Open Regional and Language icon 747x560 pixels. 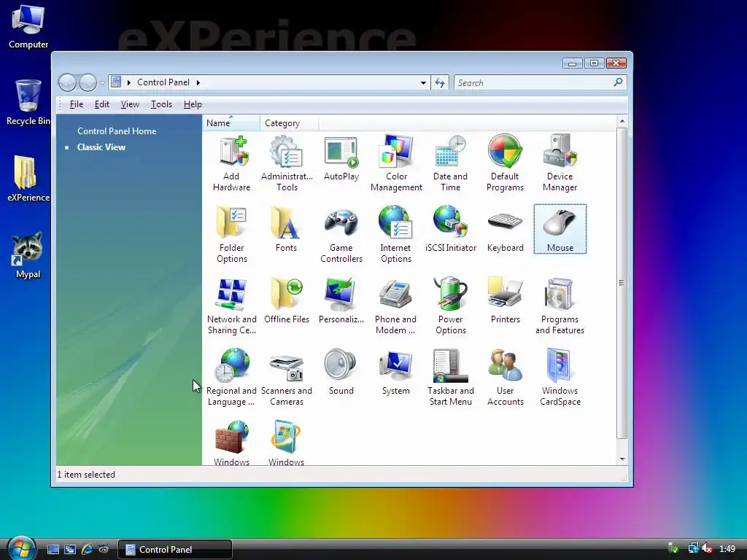tap(231, 377)
